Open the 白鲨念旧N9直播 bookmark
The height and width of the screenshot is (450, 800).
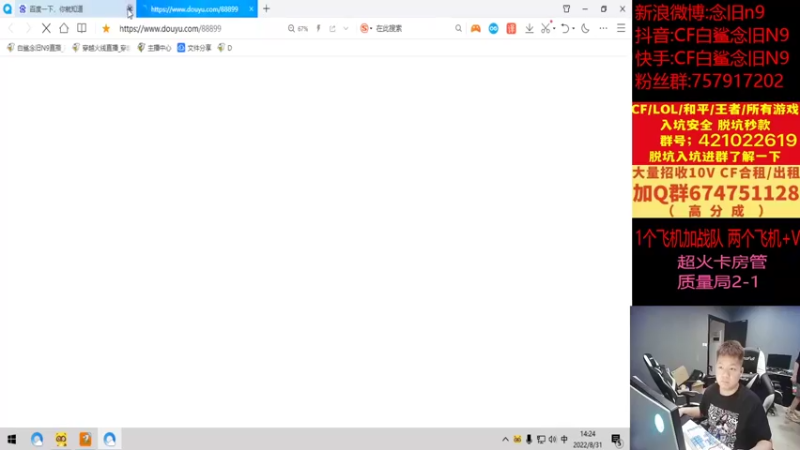coord(34,47)
